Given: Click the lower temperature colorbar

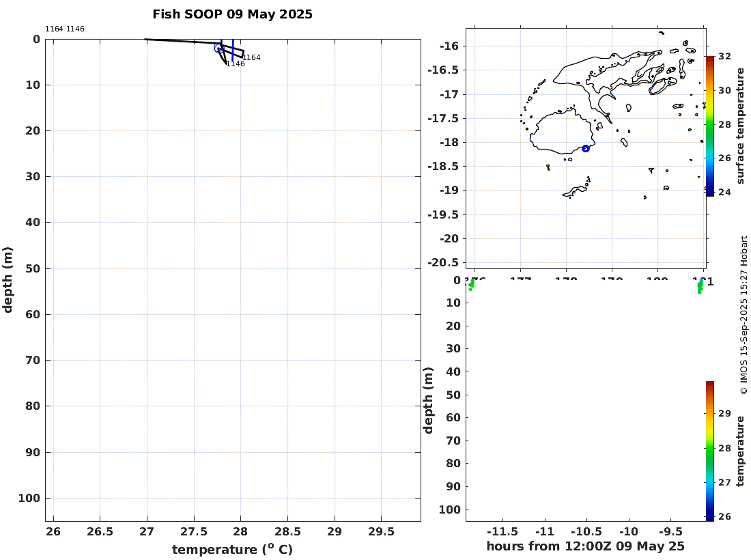Looking at the screenshot, I should tap(710, 451).
